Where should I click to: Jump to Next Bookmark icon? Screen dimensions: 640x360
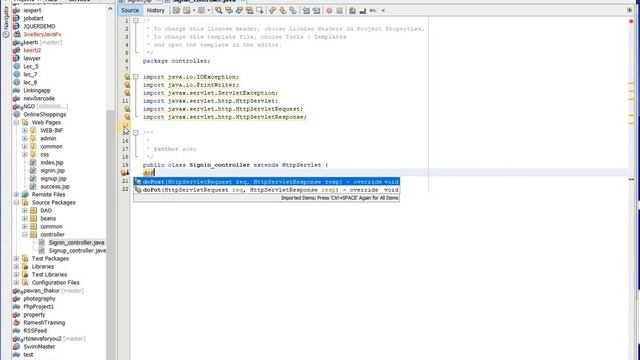pyautogui.click(x=282, y=11)
